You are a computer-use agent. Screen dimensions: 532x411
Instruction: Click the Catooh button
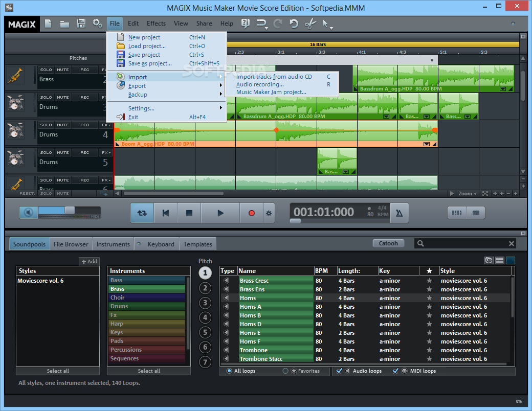pyautogui.click(x=388, y=243)
